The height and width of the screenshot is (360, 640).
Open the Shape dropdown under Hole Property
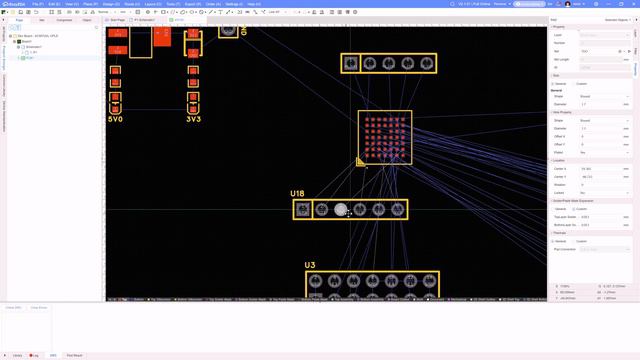pyautogui.click(x=605, y=120)
